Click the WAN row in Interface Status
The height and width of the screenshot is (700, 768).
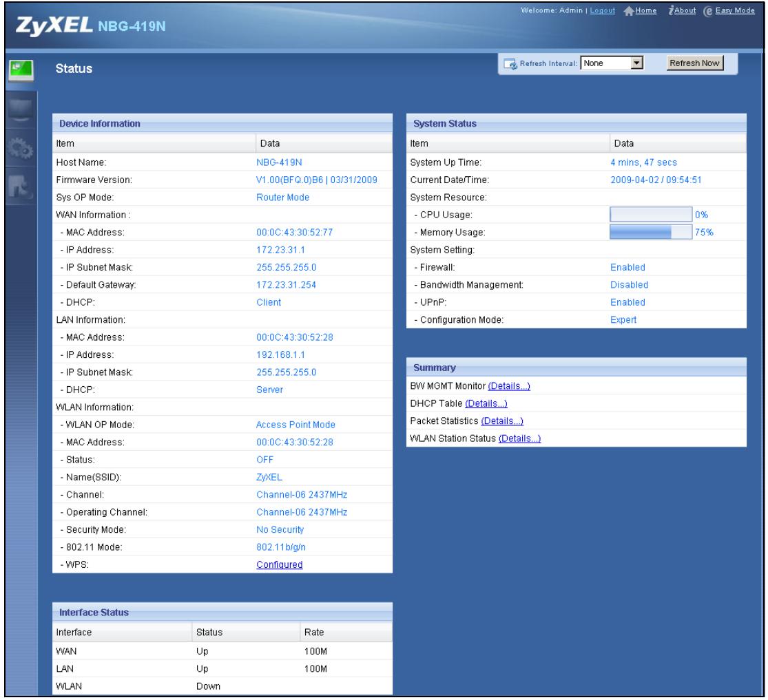[222, 652]
